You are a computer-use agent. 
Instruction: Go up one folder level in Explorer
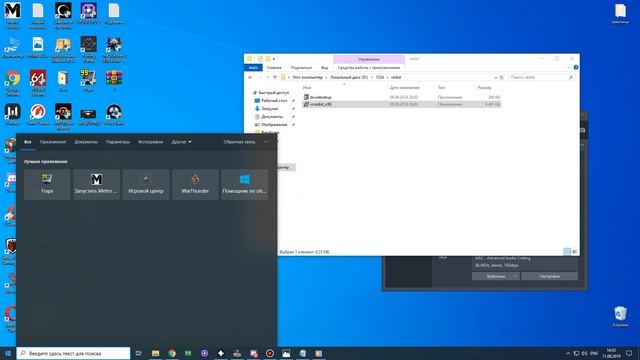pos(275,77)
